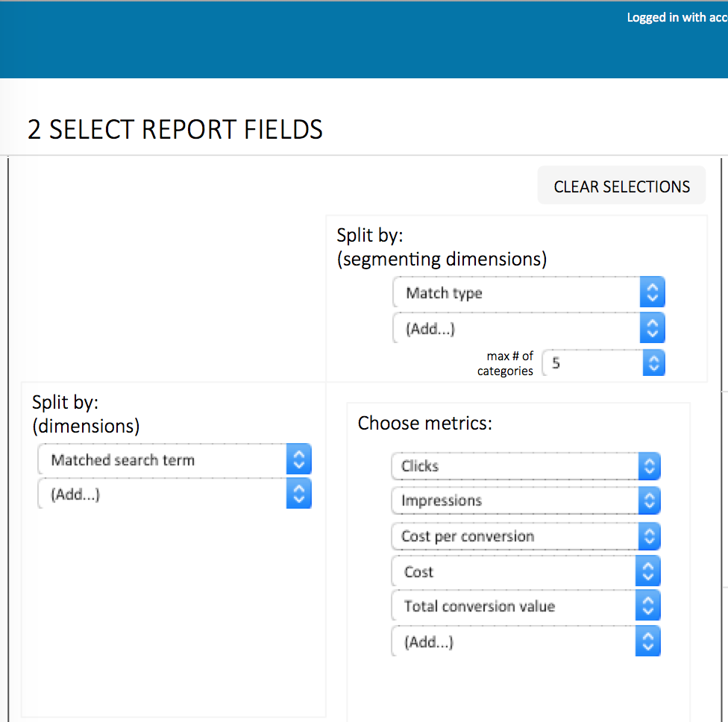The height and width of the screenshot is (722, 728).
Task: Add another dimension via (Add...) dropdown
Action: pyautogui.click(x=174, y=494)
